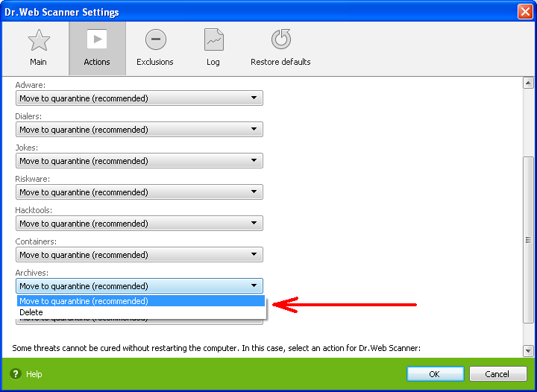
Task: Open Help link
Action: click(x=34, y=374)
